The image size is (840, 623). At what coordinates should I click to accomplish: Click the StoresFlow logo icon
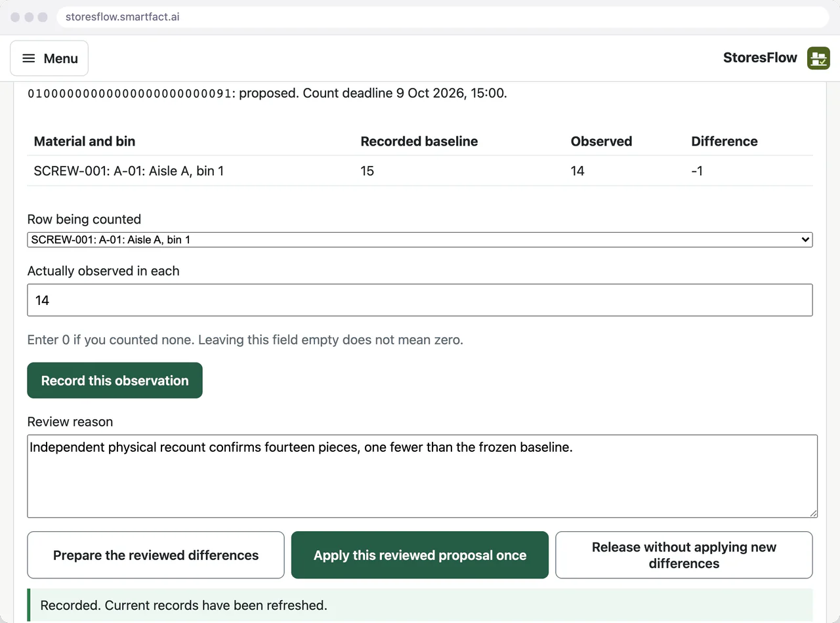[x=818, y=58]
